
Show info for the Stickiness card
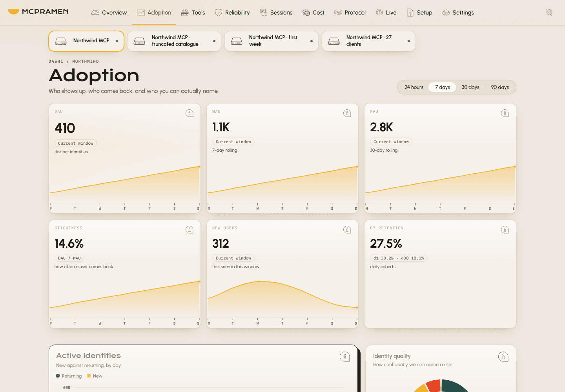(190, 230)
